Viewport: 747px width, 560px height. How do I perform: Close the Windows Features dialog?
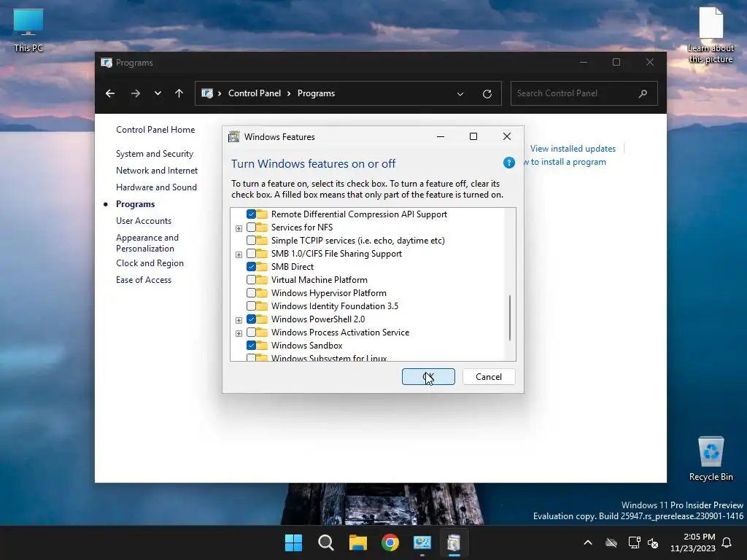click(x=507, y=136)
